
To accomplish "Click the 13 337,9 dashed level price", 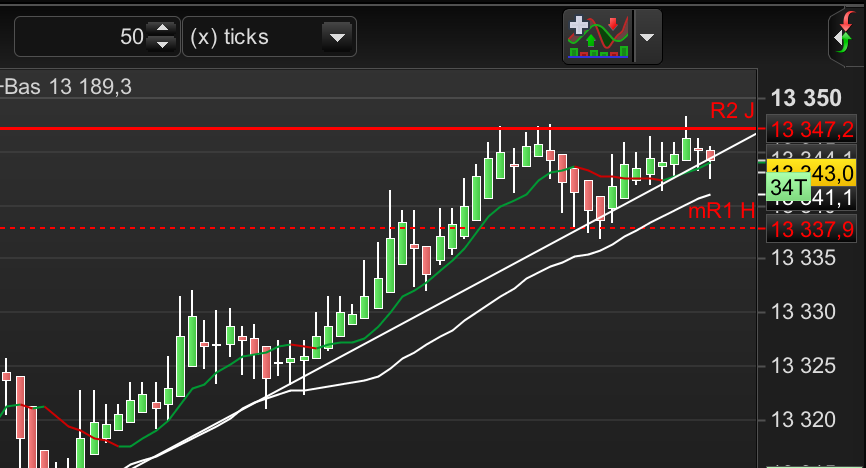I will click(x=811, y=229).
